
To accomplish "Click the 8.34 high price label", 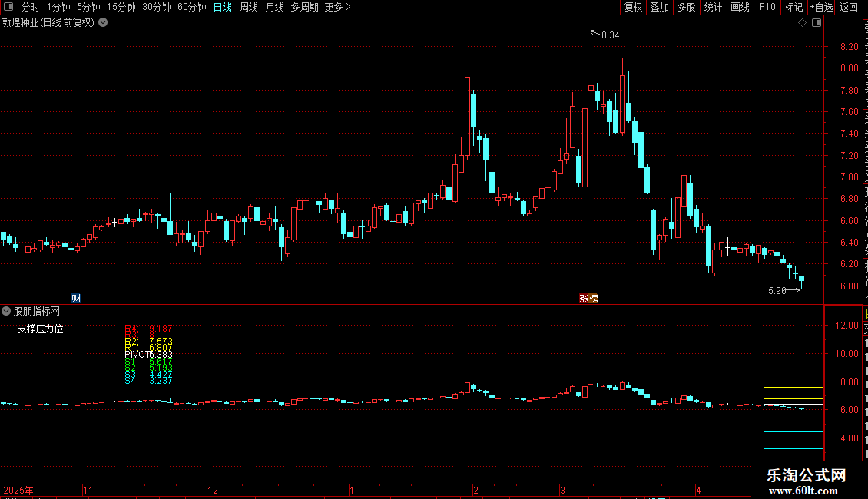I will click(x=610, y=35).
